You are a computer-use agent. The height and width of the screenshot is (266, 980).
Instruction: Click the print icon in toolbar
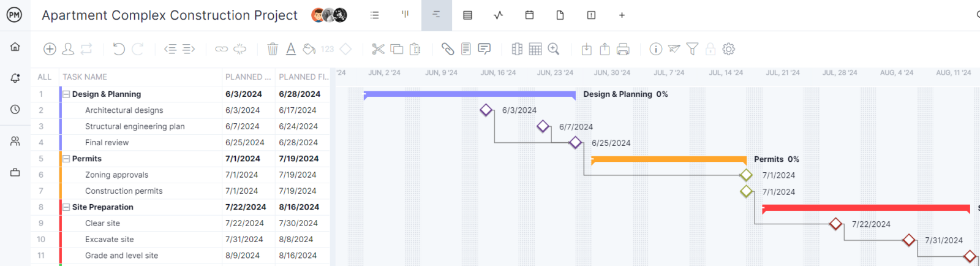point(623,49)
